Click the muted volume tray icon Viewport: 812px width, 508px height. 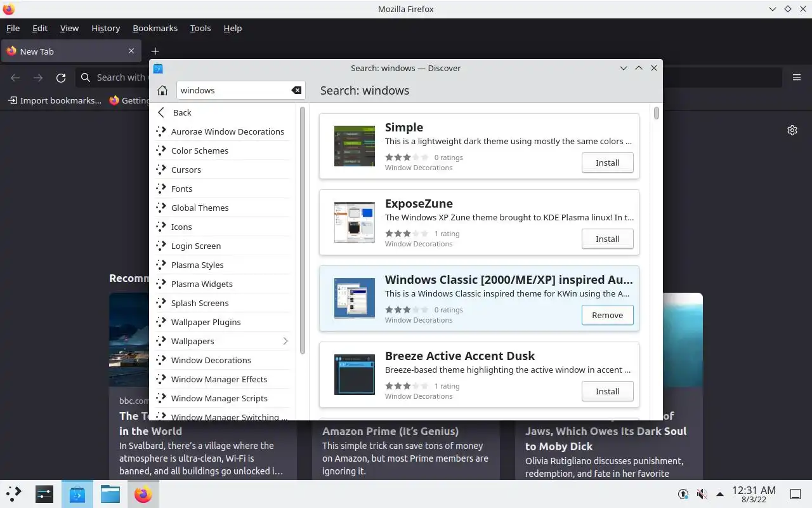click(x=702, y=494)
